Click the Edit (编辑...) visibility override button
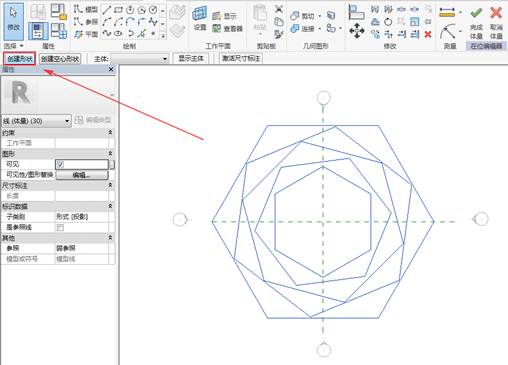The width and height of the screenshot is (508, 365). tap(82, 175)
